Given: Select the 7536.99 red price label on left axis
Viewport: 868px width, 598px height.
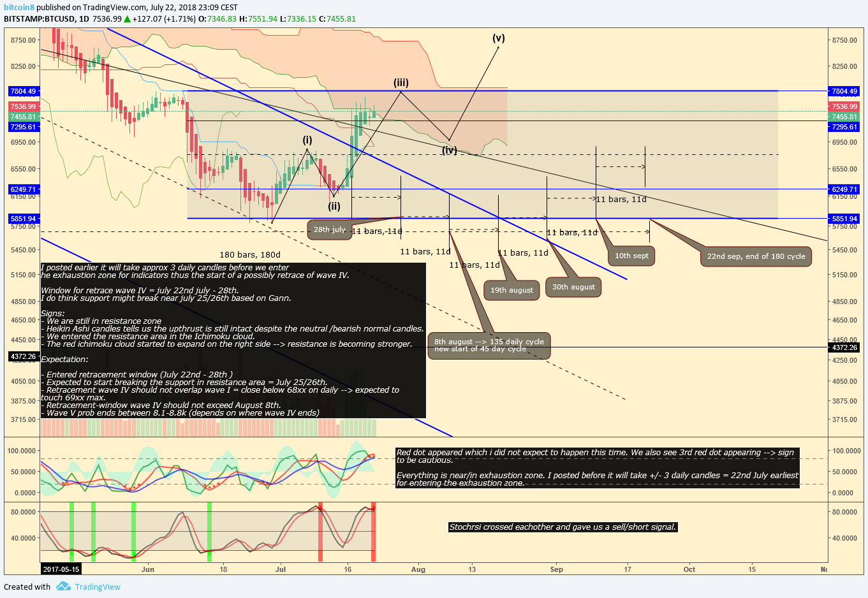Looking at the screenshot, I should (x=23, y=106).
